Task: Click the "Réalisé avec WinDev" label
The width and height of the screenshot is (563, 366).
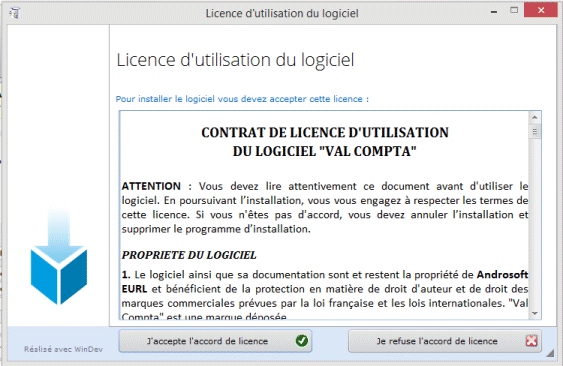Action: point(63,349)
